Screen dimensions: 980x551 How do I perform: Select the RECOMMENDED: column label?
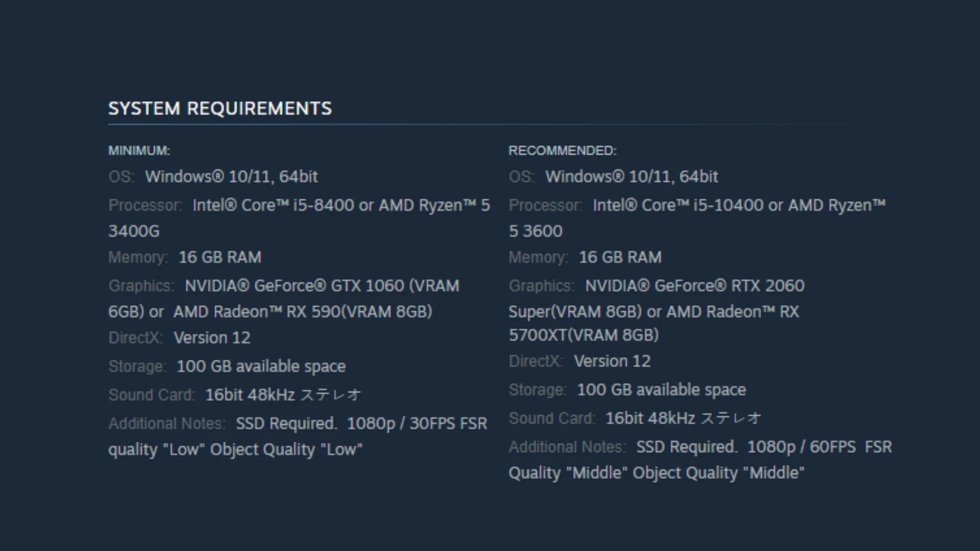coord(562,151)
